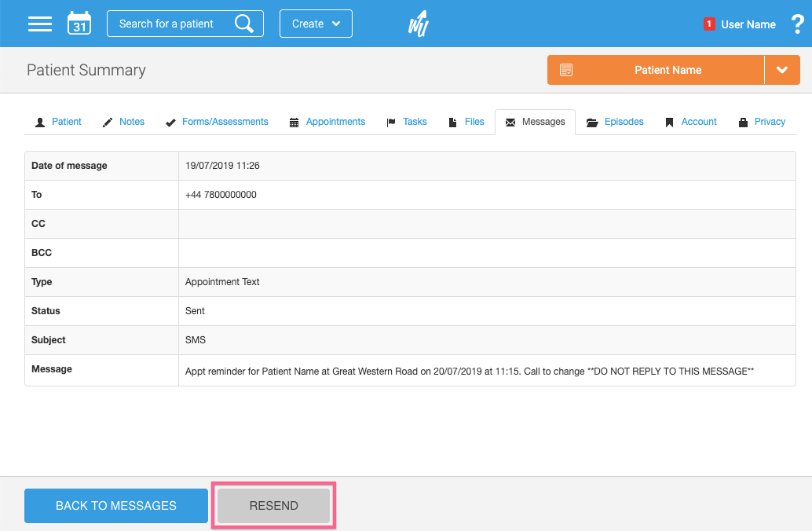The width and height of the screenshot is (812, 531).
Task: Open the User Name account menu
Action: click(748, 24)
